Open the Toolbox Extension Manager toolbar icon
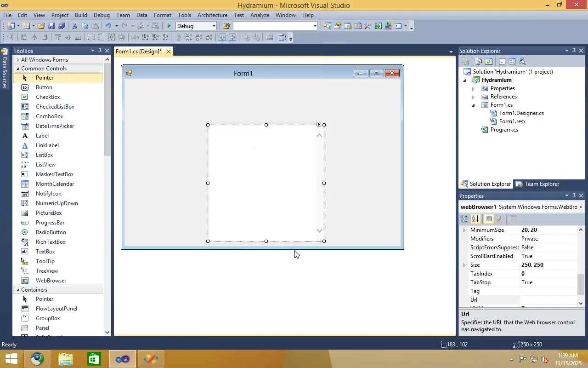The width and height of the screenshot is (588, 368). [388, 26]
